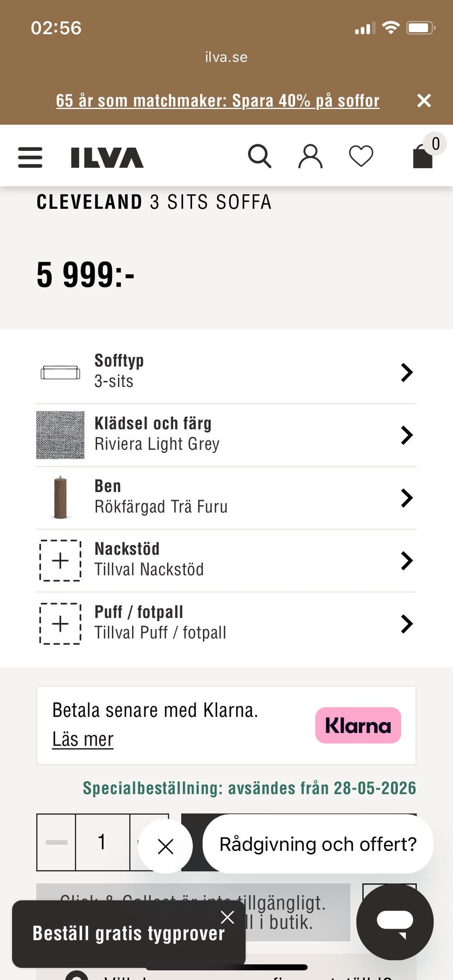Open the Puff / fotpall add-on row
Image resolution: width=453 pixels, height=980 pixels.
pos(226,624)
